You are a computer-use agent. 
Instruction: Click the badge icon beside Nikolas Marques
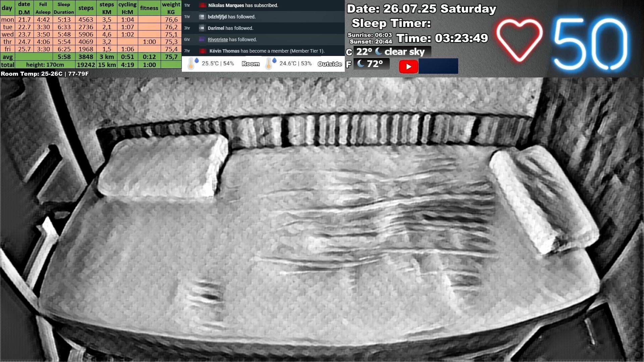202,5
